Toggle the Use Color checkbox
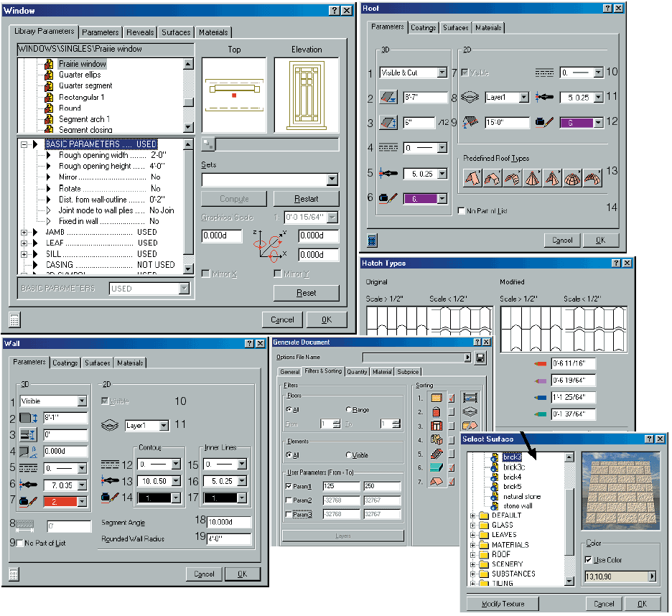 (589, 560)
